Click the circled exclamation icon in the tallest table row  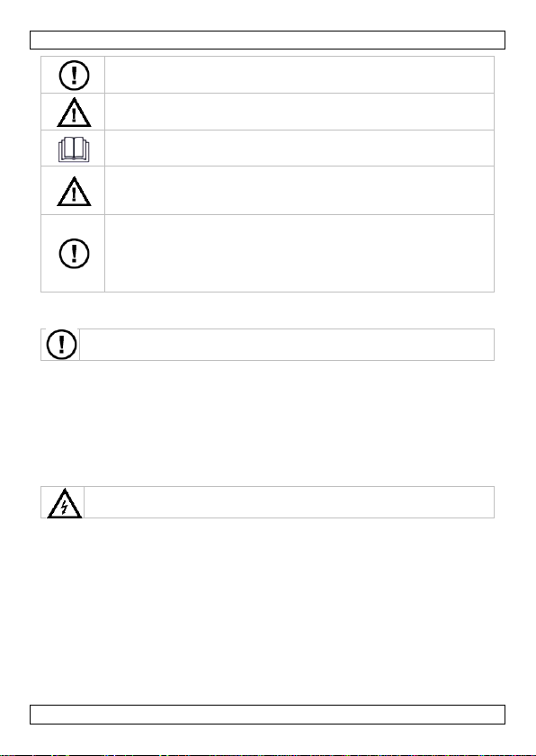74,253
